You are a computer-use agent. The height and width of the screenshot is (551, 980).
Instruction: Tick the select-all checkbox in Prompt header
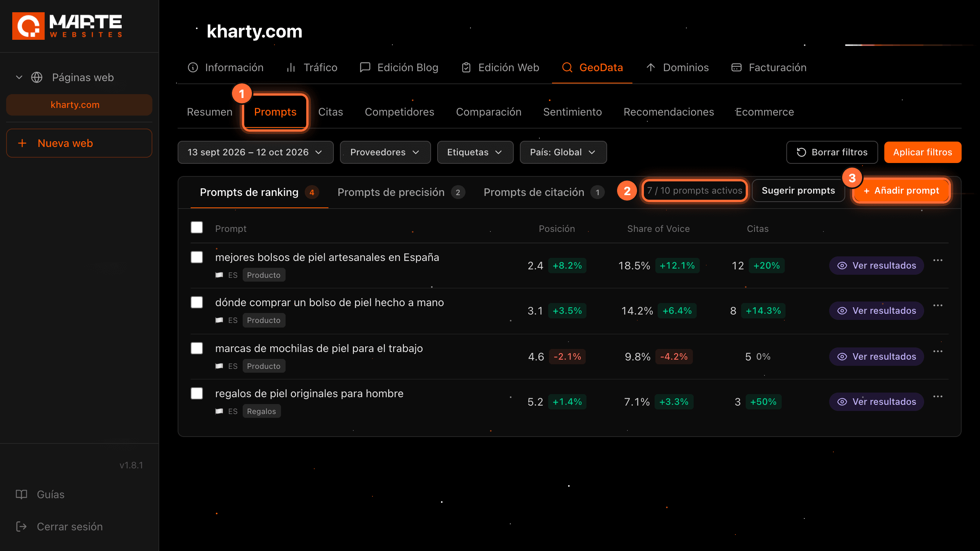click(x=197, y=227)
